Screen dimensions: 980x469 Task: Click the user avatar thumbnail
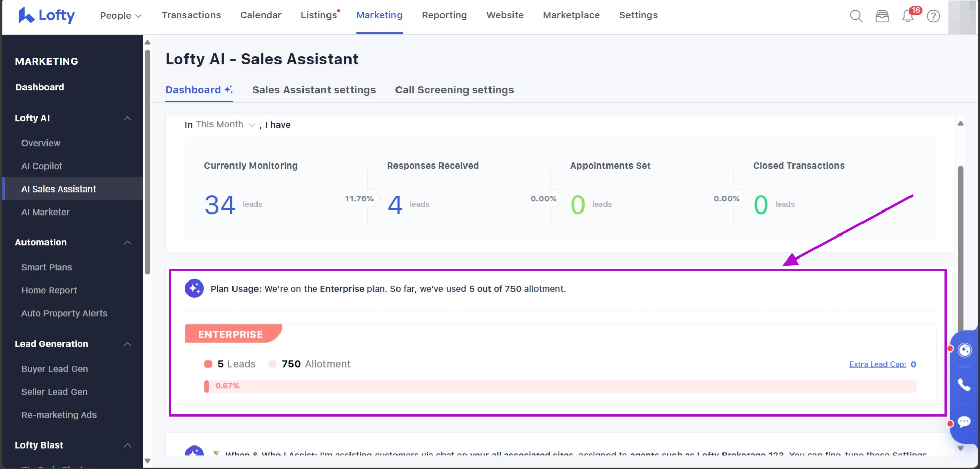click(962, 17)
